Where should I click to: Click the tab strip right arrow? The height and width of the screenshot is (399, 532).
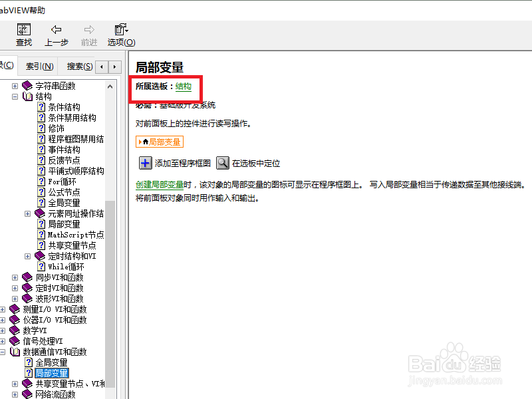(114, 67)
